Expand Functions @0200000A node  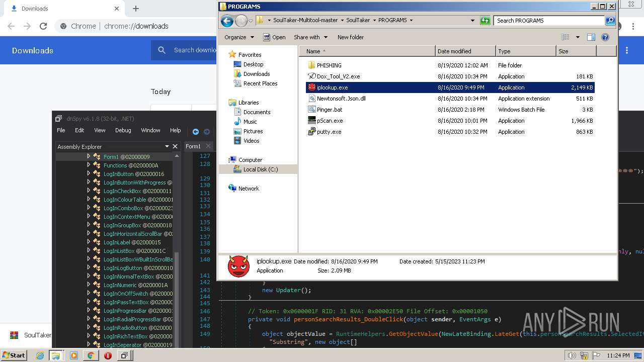tap(89, 165)
